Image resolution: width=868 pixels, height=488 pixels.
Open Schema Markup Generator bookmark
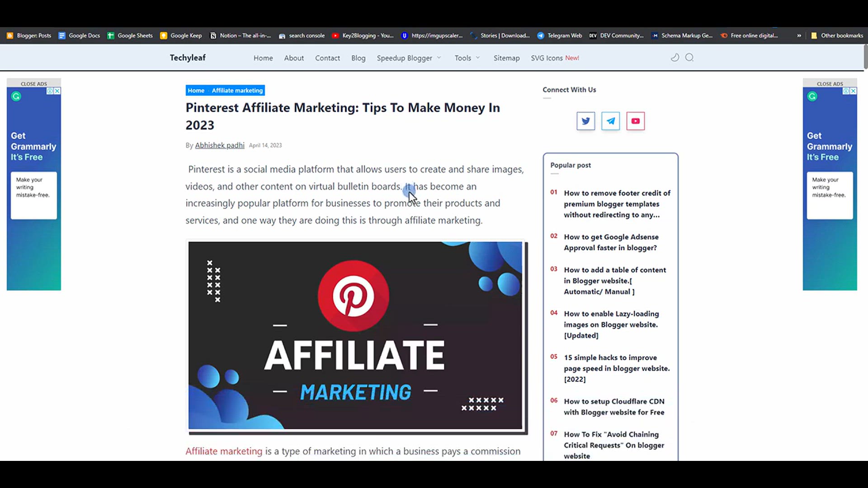click(x=682, y=35)
